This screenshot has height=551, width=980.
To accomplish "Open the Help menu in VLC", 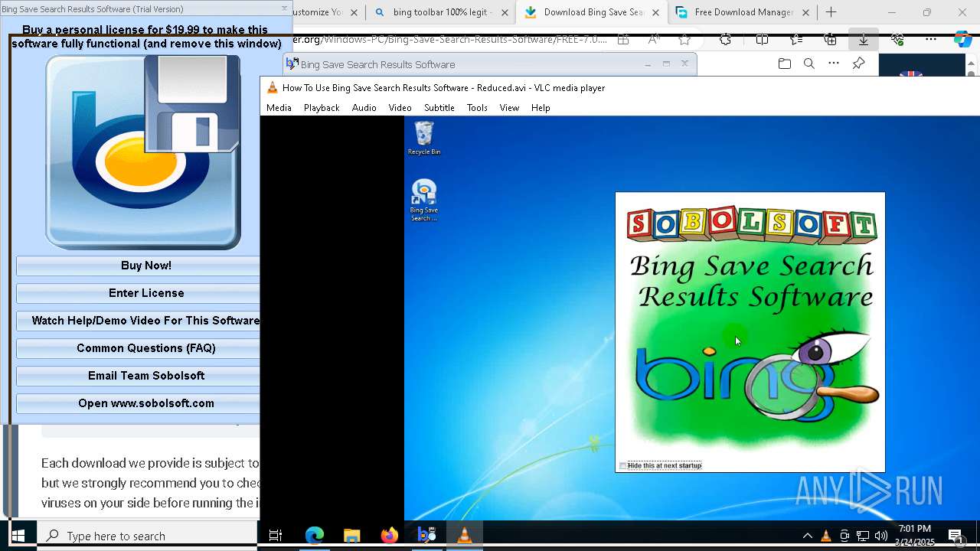I will point(541,108).
